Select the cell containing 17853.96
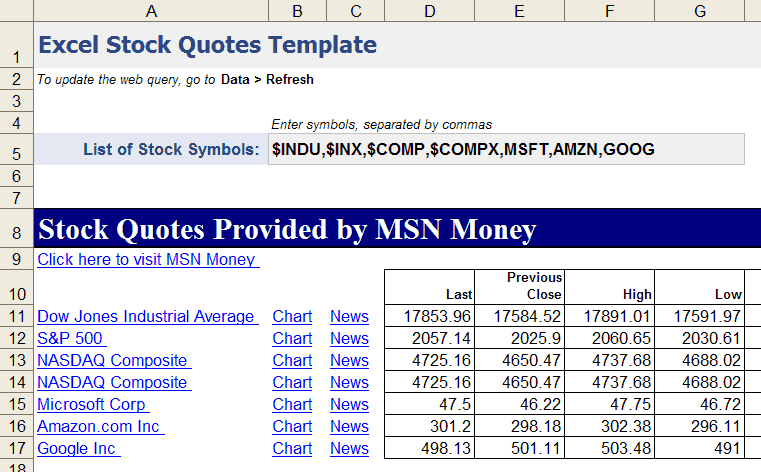The image size is (761, 472). pos(429,317)
